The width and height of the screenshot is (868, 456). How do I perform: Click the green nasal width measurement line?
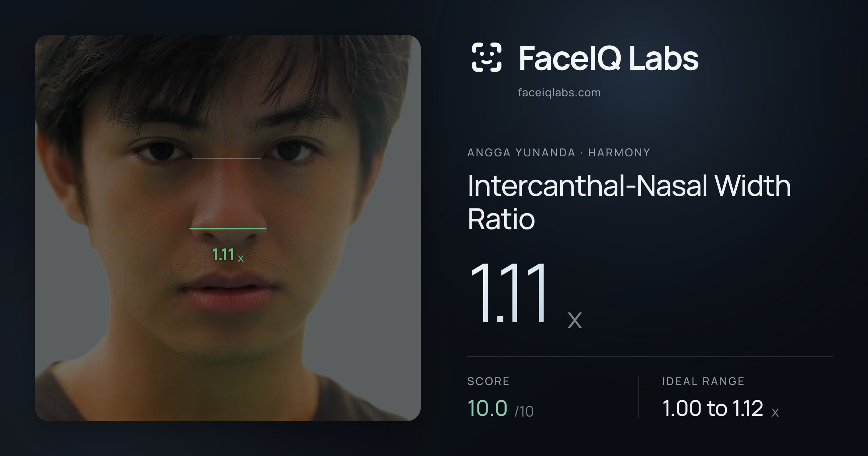coord(228,228)
